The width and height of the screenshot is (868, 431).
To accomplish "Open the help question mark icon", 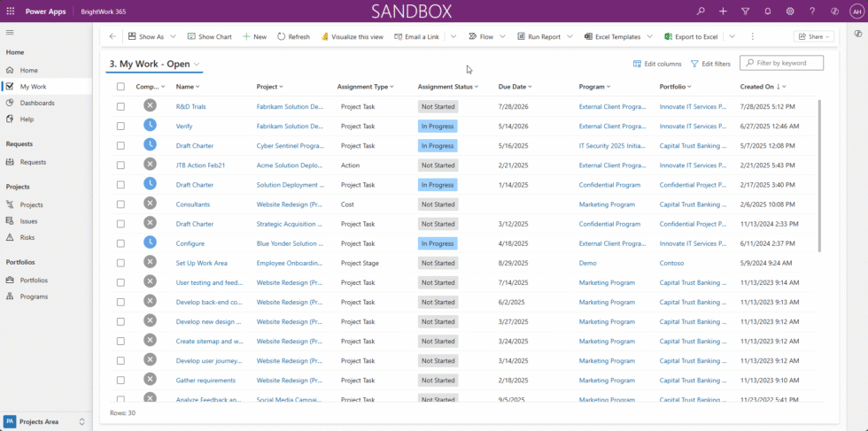I will point(812,12).
